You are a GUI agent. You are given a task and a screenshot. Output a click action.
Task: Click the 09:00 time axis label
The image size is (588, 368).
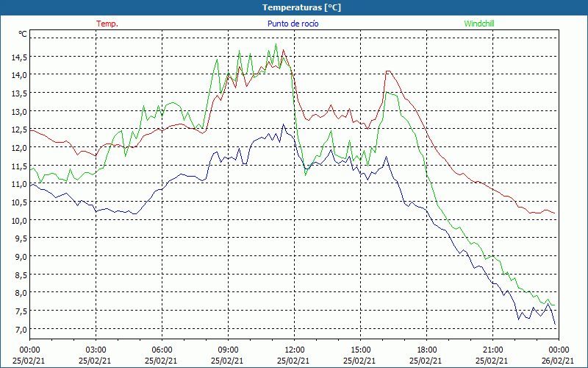[x=228, y=350]
